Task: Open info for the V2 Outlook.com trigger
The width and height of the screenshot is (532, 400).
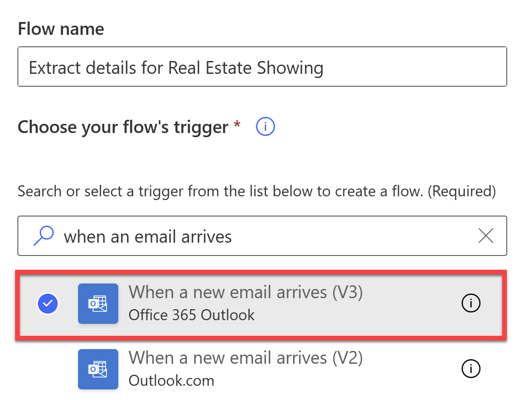Action: (471, 368)
